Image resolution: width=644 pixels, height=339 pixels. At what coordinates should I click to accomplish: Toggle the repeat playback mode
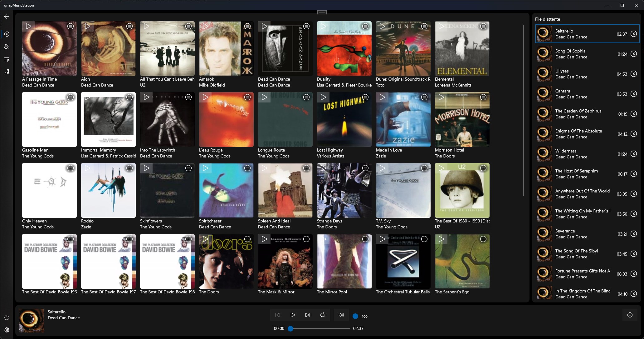(323, 315)
